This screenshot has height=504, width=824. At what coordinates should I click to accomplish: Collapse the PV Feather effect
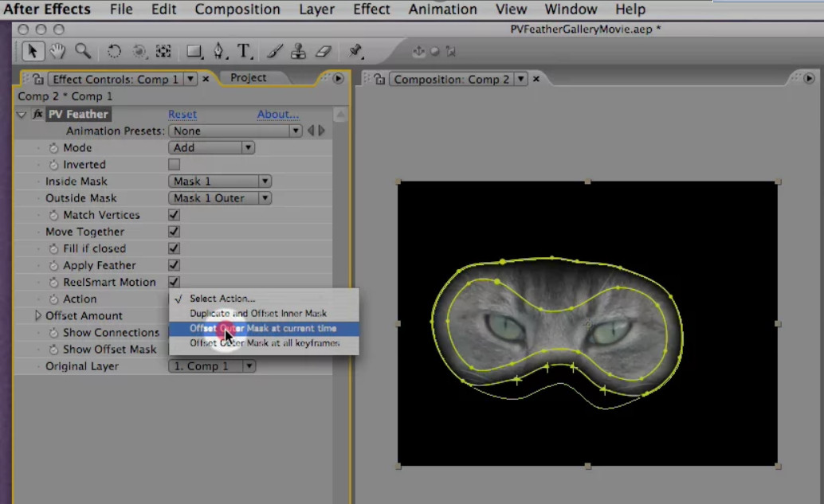point(22,114)
